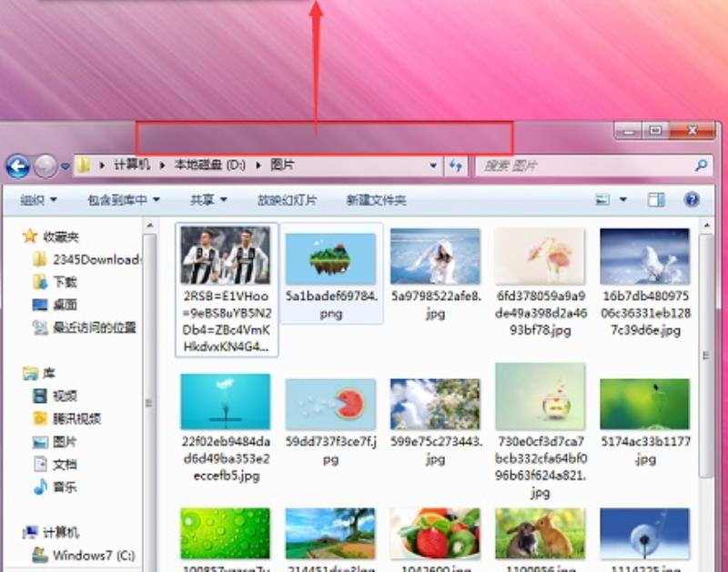Click 图片 segment in the address path
Screen dimensions: 728x572
282,165
